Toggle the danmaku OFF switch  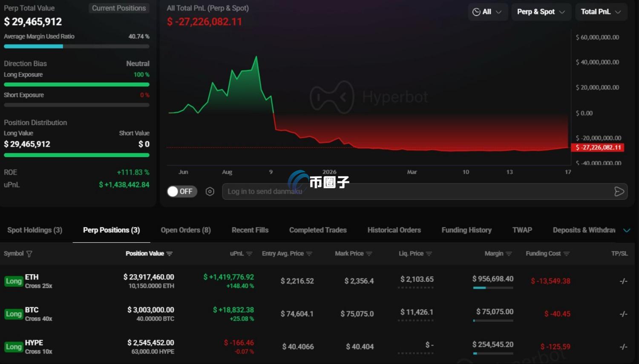pos(181,192)
